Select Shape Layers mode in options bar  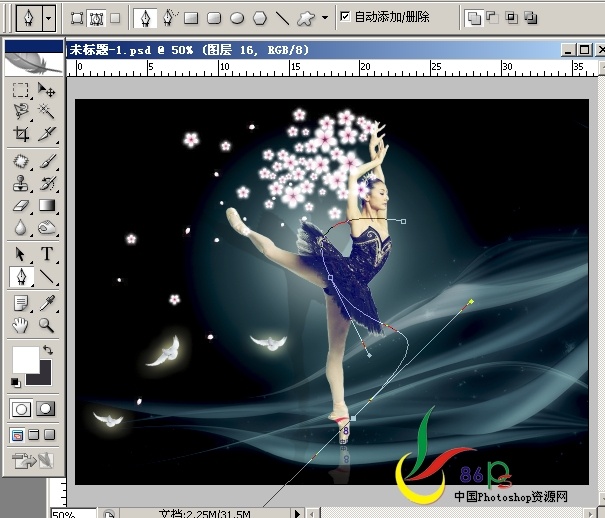[x=77, y=18]
